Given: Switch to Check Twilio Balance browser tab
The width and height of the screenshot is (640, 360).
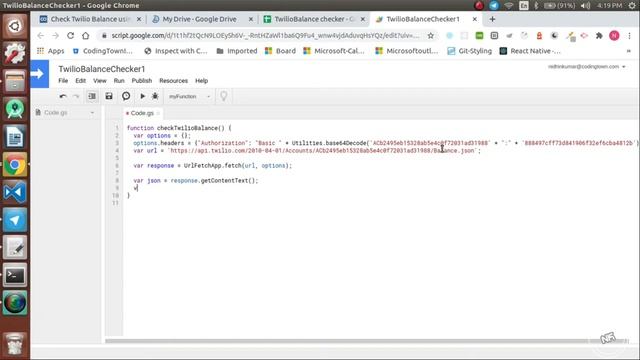Looking at the screenshot, I should 89,19.
